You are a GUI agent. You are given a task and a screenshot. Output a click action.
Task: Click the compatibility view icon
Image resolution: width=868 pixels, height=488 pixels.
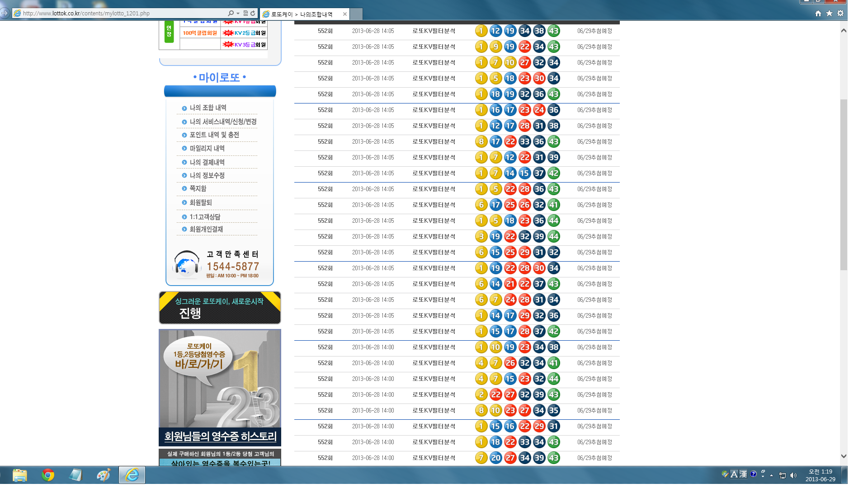(x=245, y=14)
